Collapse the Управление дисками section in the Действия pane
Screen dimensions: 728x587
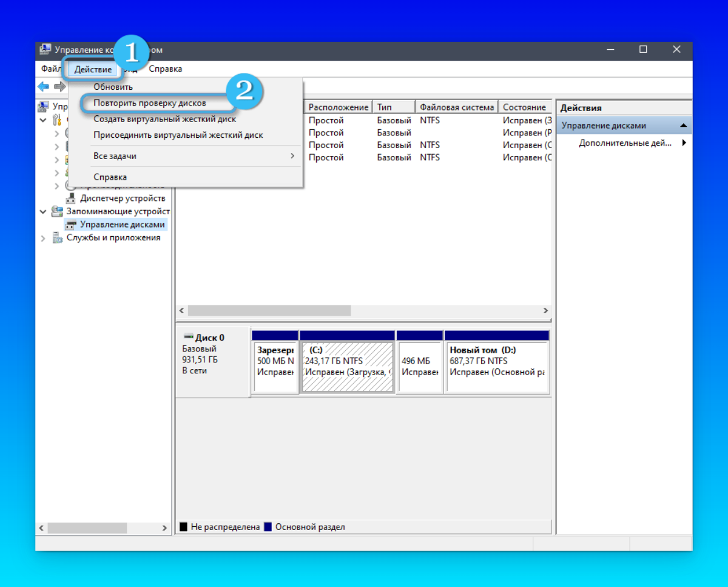click(684, 126)
